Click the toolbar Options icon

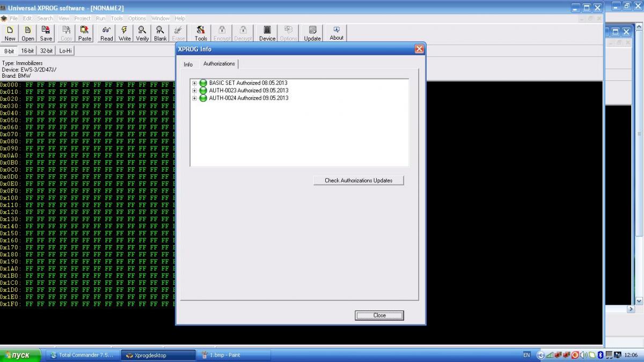[288, 33]
